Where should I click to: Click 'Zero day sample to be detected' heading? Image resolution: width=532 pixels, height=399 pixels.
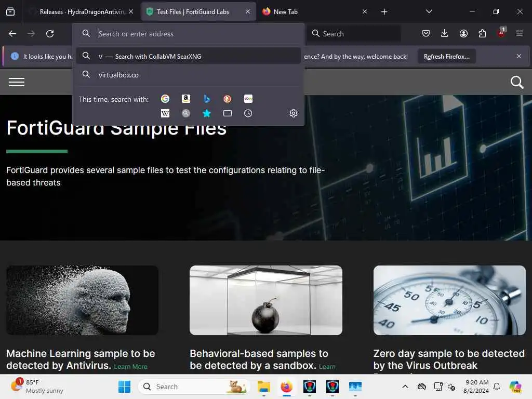pos(449,353)
